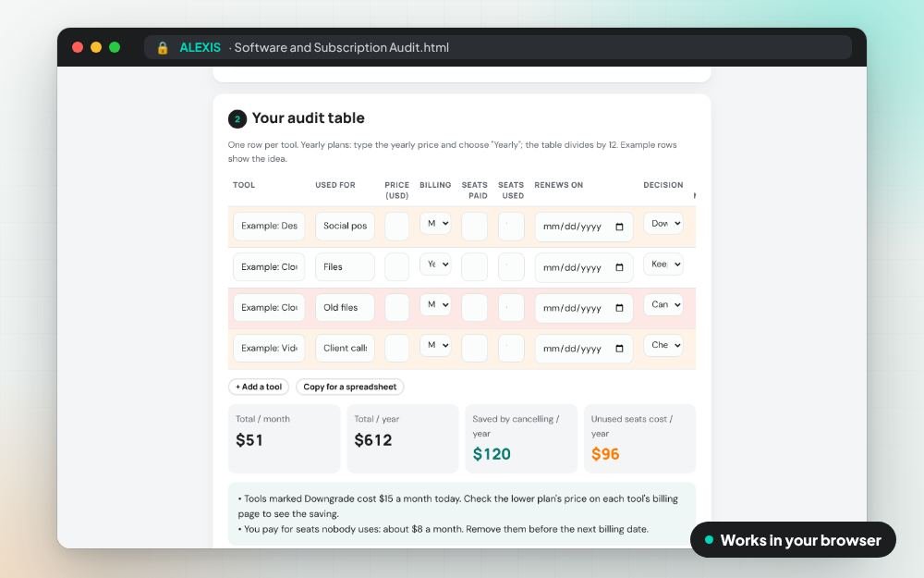Click seats paid field in Files row
Image resolution: width=924 pixels, height=578 pixels.
475,267
